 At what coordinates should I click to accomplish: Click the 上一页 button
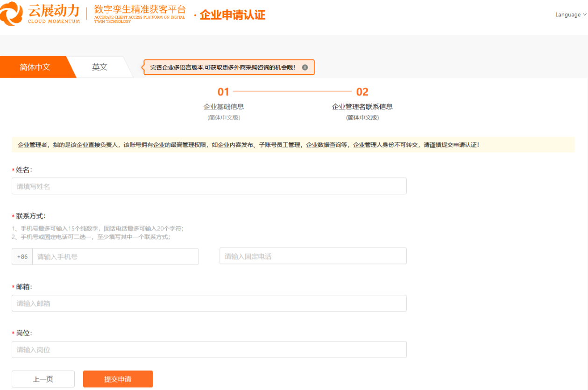tap(43, 379)
